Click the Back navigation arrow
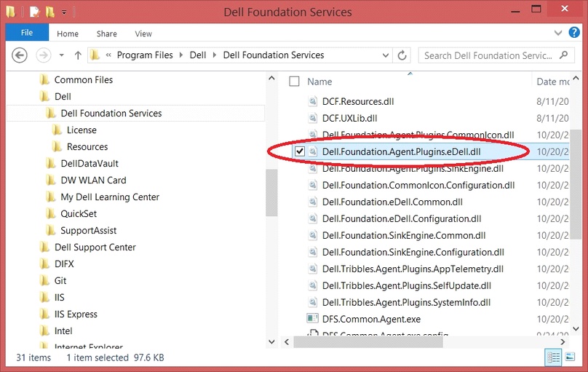Viewport: 588px width, 372px height. pos(20,55)
